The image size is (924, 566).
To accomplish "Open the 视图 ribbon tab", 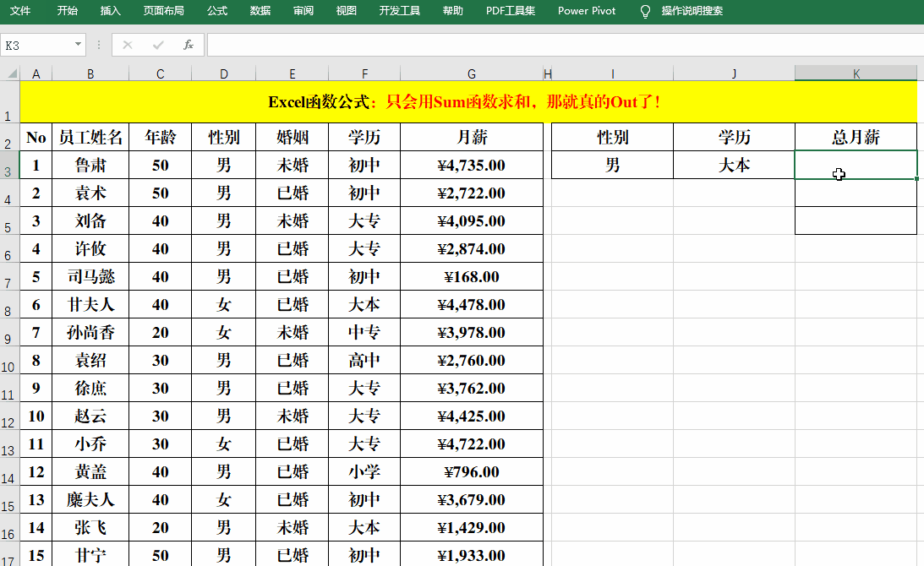I will point(346,11).
